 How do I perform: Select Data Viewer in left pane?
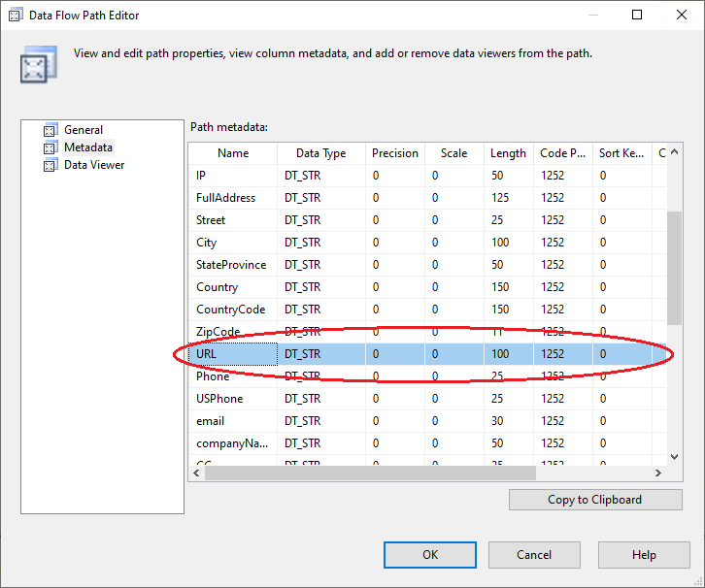click(94, 165)
